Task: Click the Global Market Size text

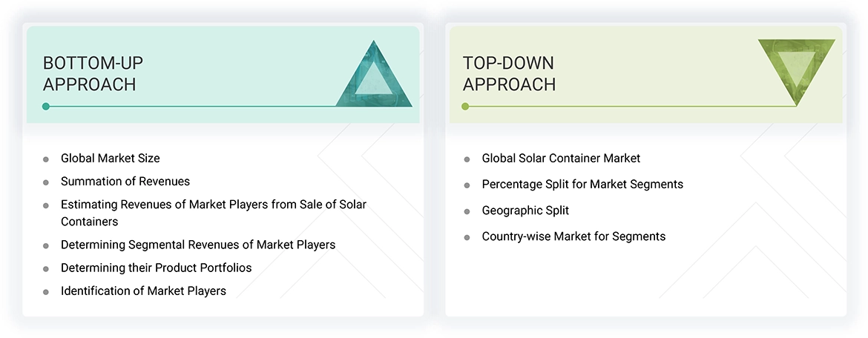Action: click(x=110, y=158)
